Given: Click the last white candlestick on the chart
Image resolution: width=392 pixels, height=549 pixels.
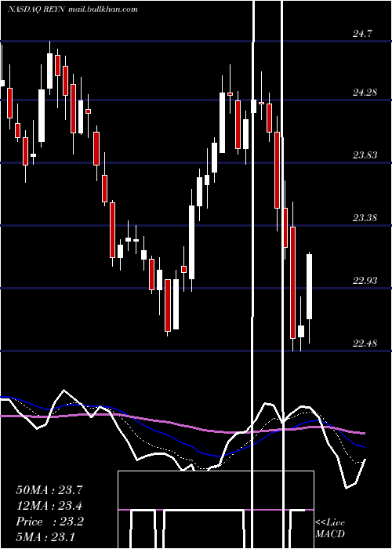Looking at the screenshot, I should pyautogui.click(x=309, y=287).
